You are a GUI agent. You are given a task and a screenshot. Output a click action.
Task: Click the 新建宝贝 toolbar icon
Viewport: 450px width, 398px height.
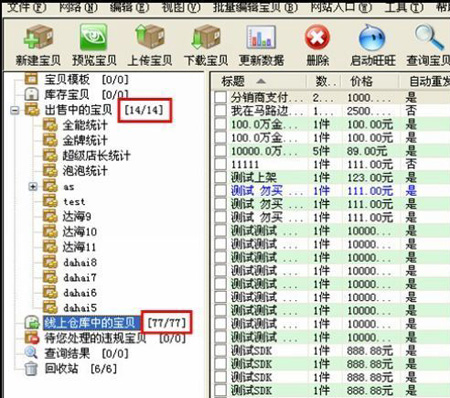[38, 37]
